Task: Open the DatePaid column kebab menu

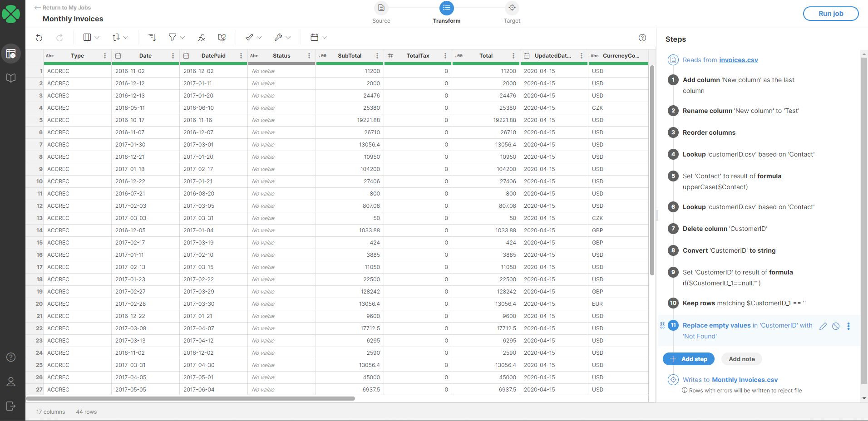Action: tap(241, 56)
